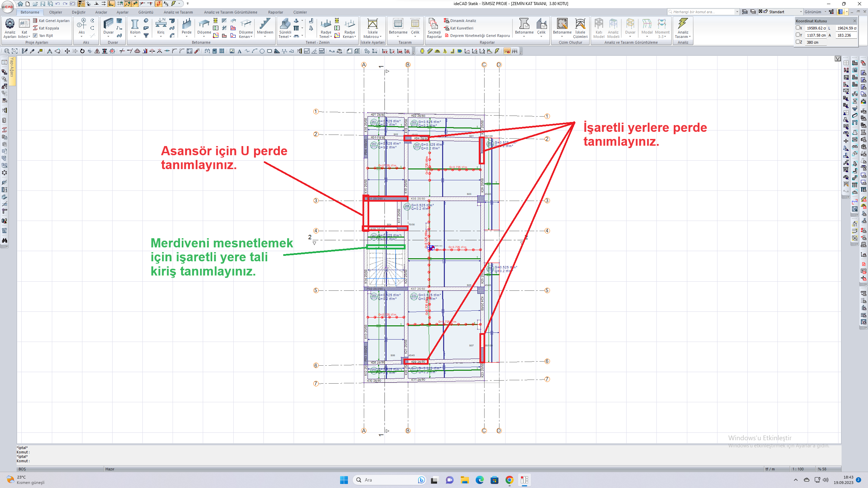The width and height of the screenshot is (868, 488).
Task: Toggle the Yarı Rijit checkbox
Action: (35, 36)
